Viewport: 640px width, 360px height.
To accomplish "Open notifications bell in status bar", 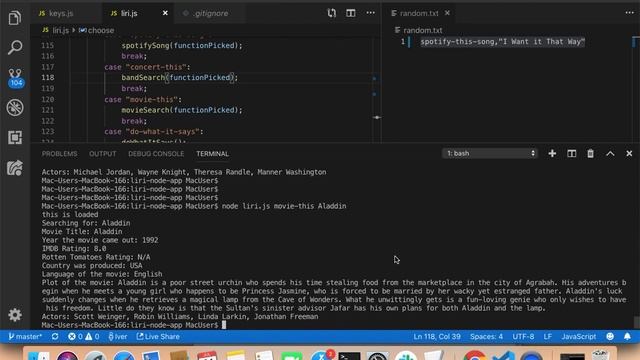I will pos(627,336).
